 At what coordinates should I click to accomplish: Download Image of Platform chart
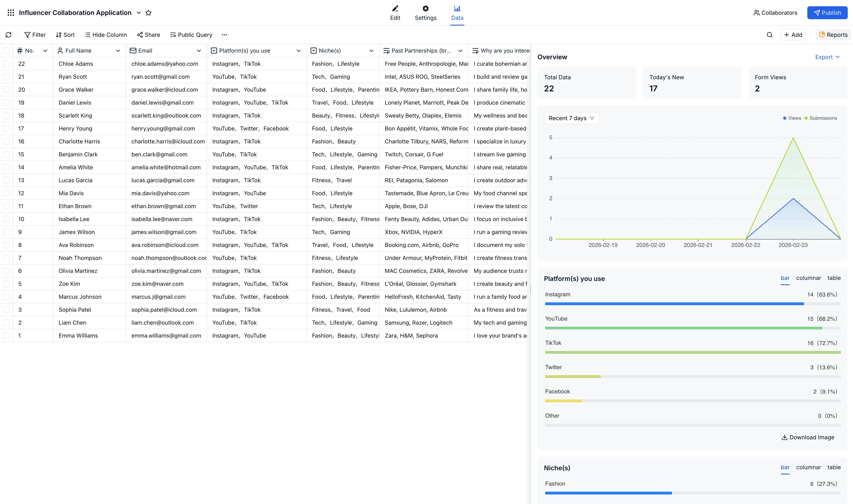808,437
